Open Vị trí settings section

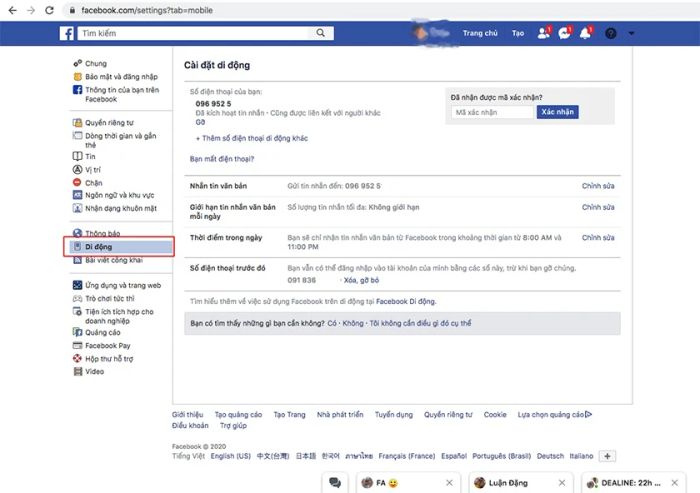click(92, 169)
